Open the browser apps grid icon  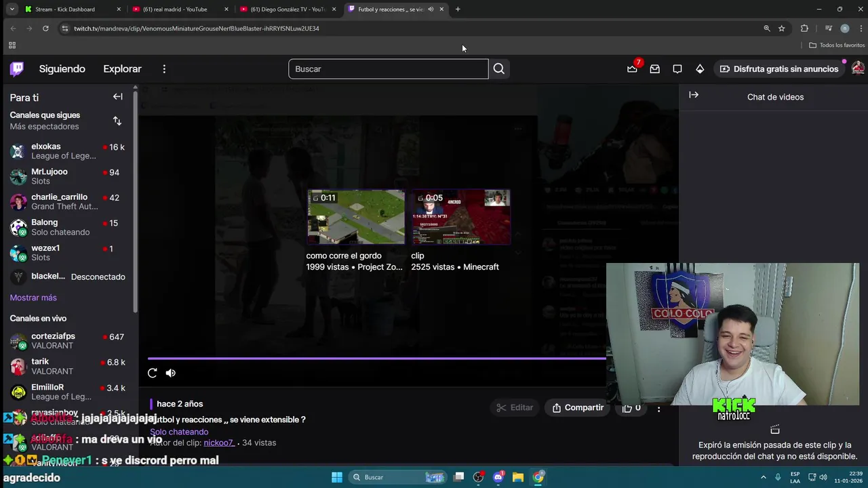[12, 45]
